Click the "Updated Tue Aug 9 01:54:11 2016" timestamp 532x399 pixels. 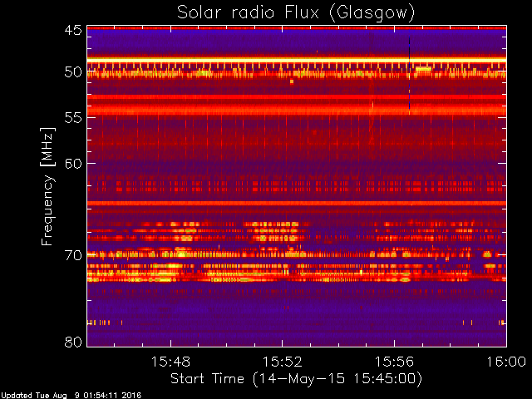pyautogui.click(x=71, y=396)
